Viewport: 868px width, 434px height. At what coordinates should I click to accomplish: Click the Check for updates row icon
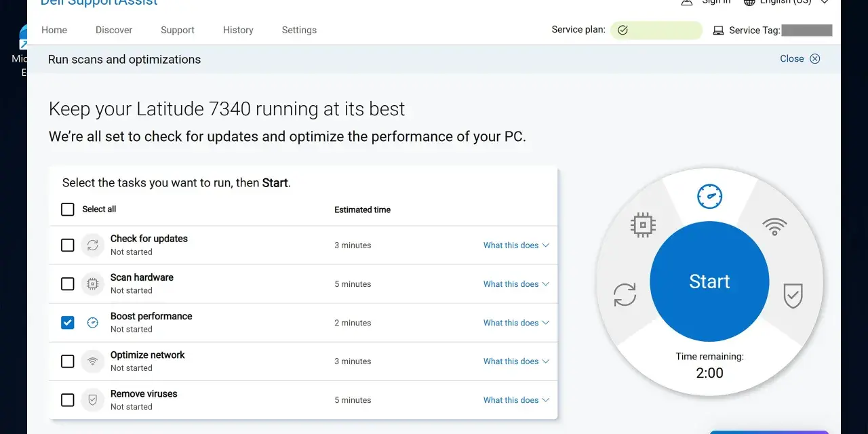pyautogui.click(x=93, y=245)
